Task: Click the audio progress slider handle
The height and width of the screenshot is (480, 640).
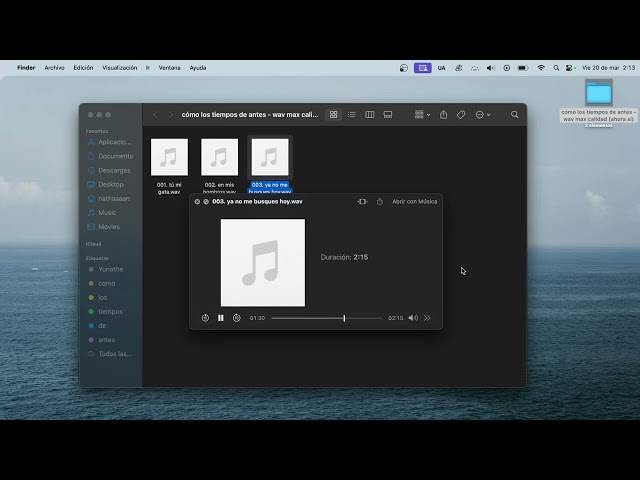Action: click(344, 318)
